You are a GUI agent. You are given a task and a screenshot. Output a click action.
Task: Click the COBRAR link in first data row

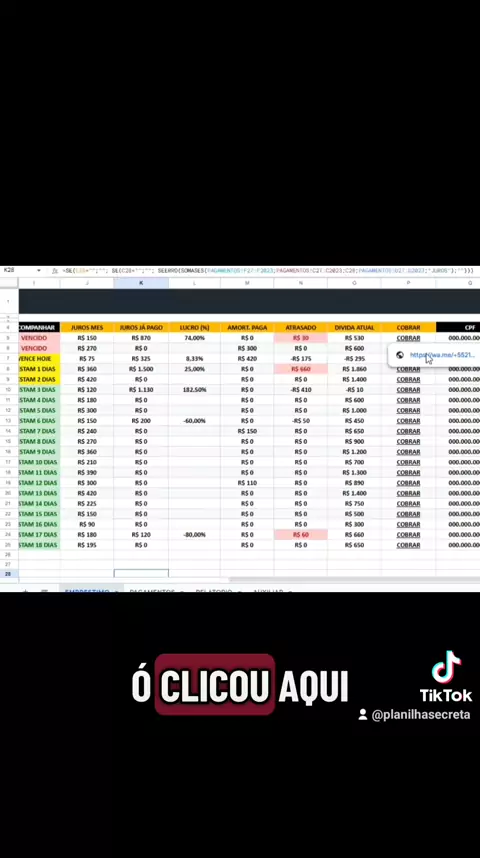(x=408, y=338)
